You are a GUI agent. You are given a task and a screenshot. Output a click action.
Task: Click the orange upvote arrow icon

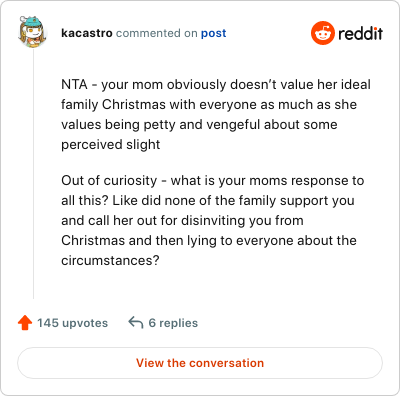pyautogui.click(x=25, y=323)
